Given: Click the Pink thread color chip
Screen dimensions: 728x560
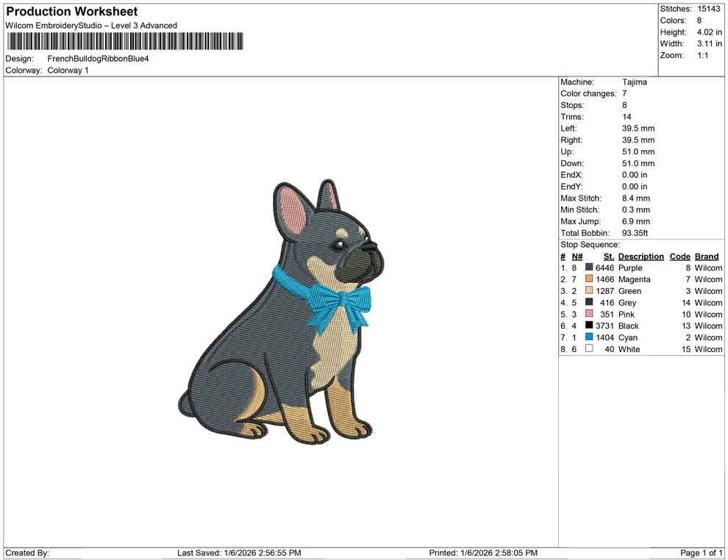Looking at the screenshot, I should coord(588,314).
